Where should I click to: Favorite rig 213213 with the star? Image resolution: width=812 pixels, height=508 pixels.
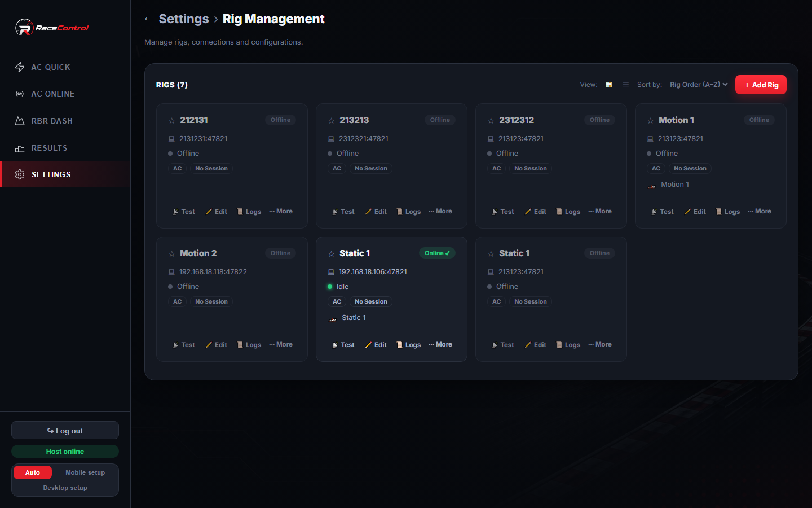tap(332, 121)
